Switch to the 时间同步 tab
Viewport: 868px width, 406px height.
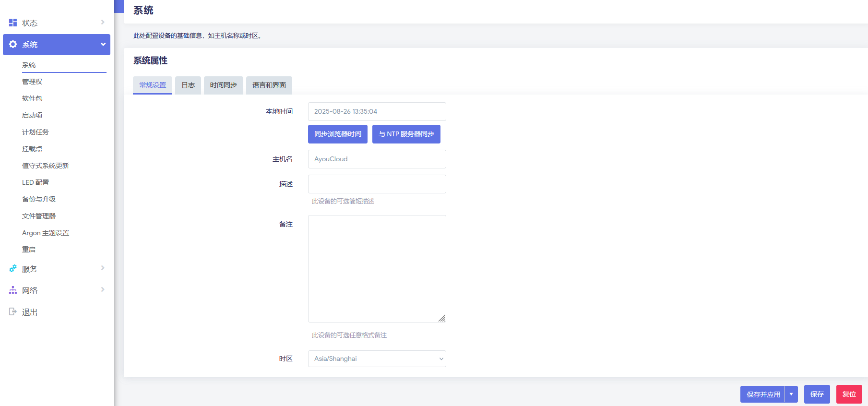(x=223, y=85)
